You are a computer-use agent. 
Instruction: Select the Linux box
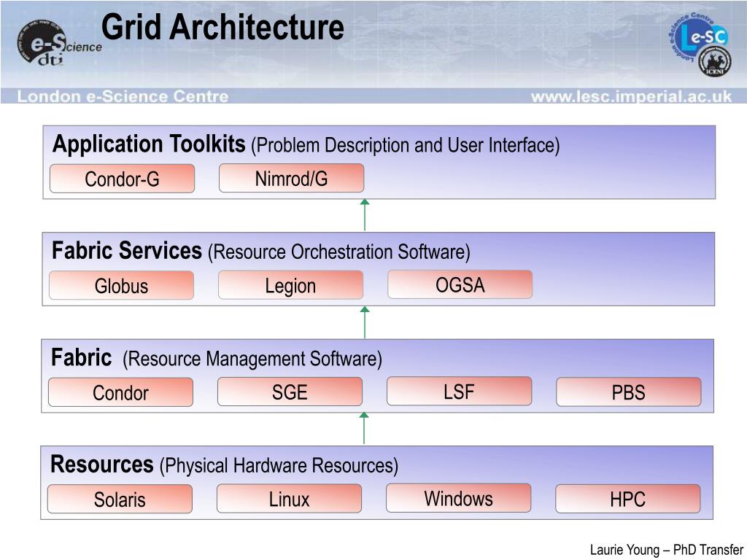point(289,499)
